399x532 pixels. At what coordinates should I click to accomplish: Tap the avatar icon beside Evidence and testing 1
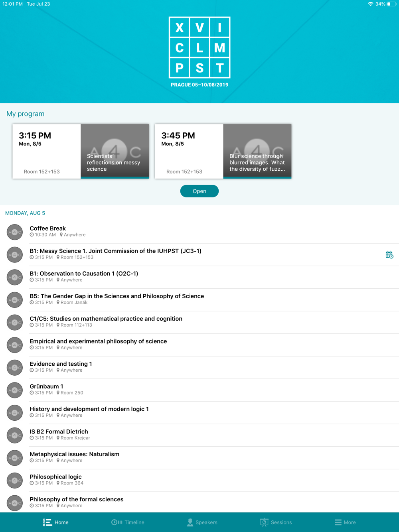click(x=15, y=368)
